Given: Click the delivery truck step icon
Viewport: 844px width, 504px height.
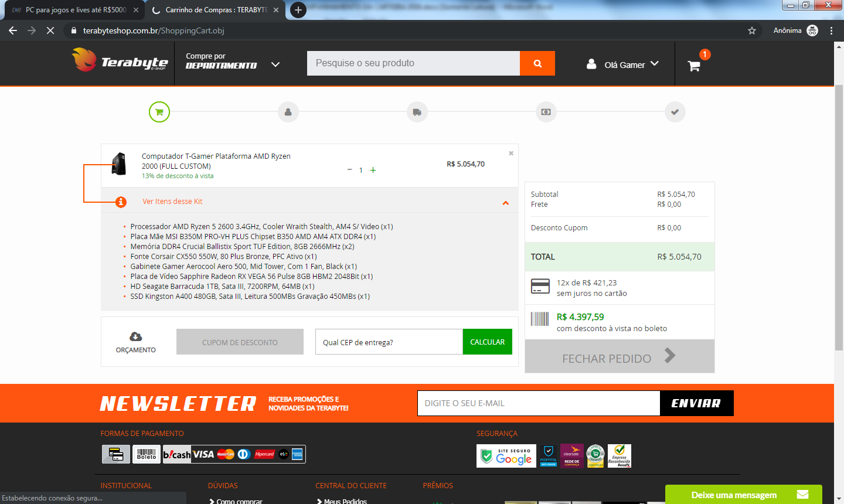Looking at the screenshot, I should 417,112.
